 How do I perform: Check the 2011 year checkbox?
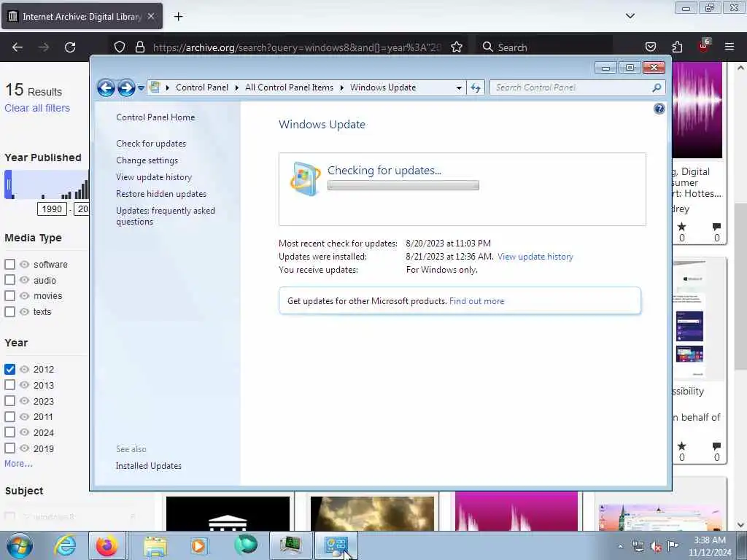9,416
